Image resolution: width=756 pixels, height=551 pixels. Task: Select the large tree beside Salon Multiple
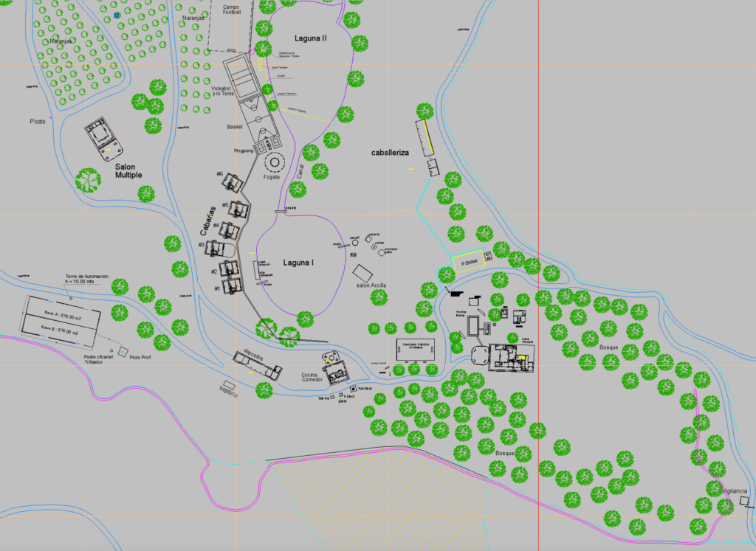(88, 179)
